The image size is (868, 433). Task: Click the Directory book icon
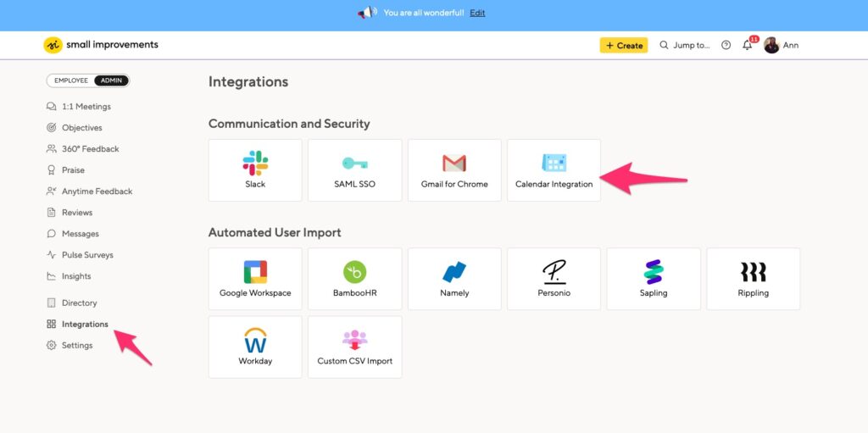click(52, 303)
